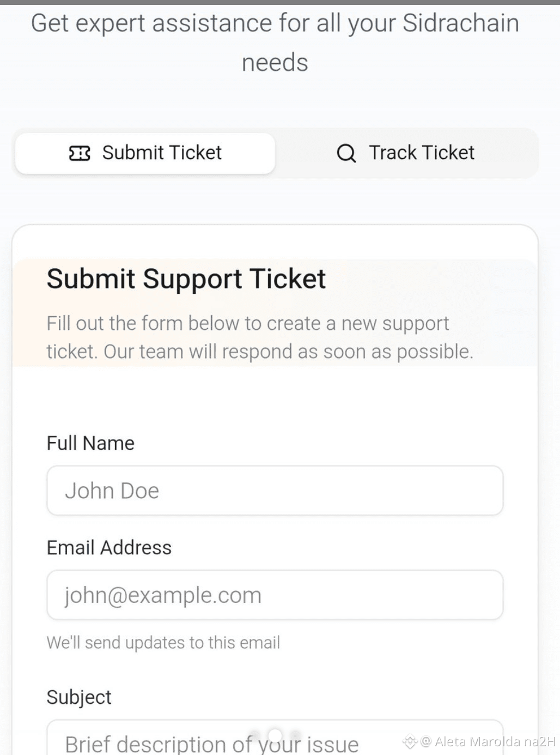Click the watermark logo icon near Aleta Marolda
The image size is (560, 755).
tap(410, 741)
